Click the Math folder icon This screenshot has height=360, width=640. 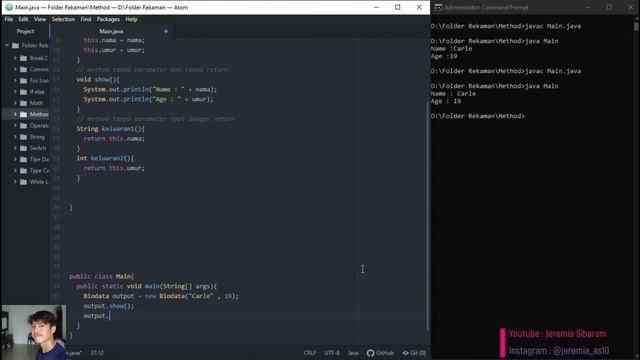click(23, 103)
